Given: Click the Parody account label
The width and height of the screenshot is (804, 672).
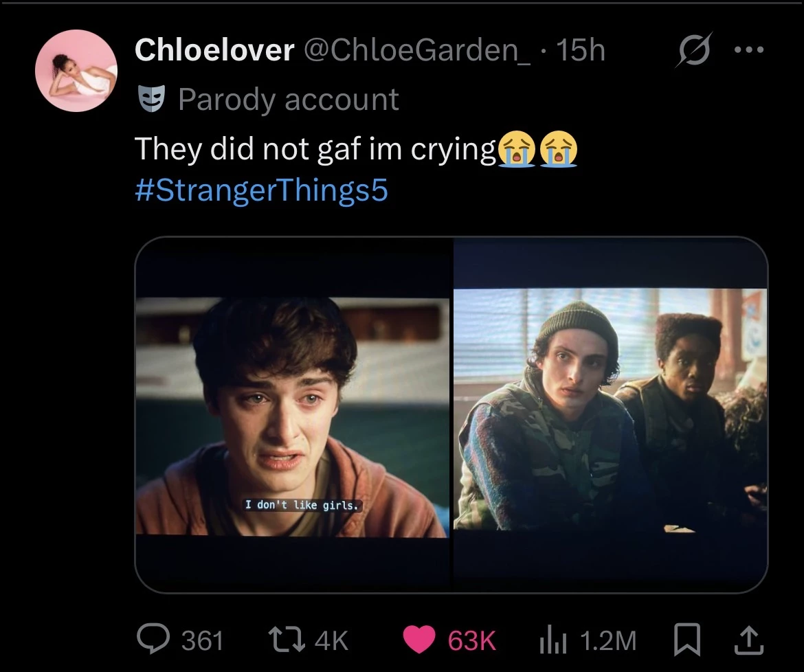Looking at the screenshot, I should [289, 100].
